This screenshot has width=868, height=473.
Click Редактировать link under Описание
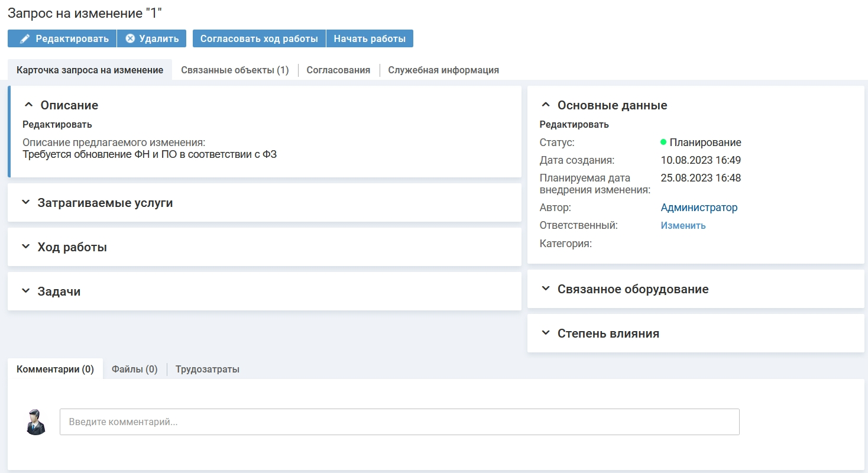click(57, 125)
